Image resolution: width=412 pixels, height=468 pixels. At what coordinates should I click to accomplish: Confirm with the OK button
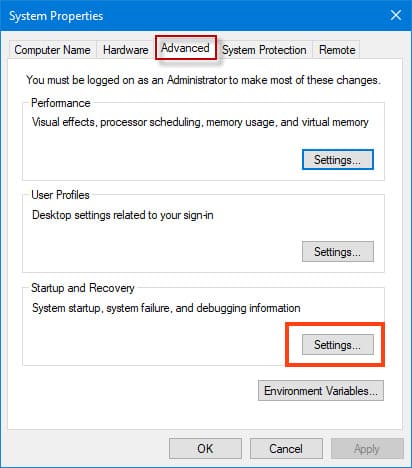(205, 449)
